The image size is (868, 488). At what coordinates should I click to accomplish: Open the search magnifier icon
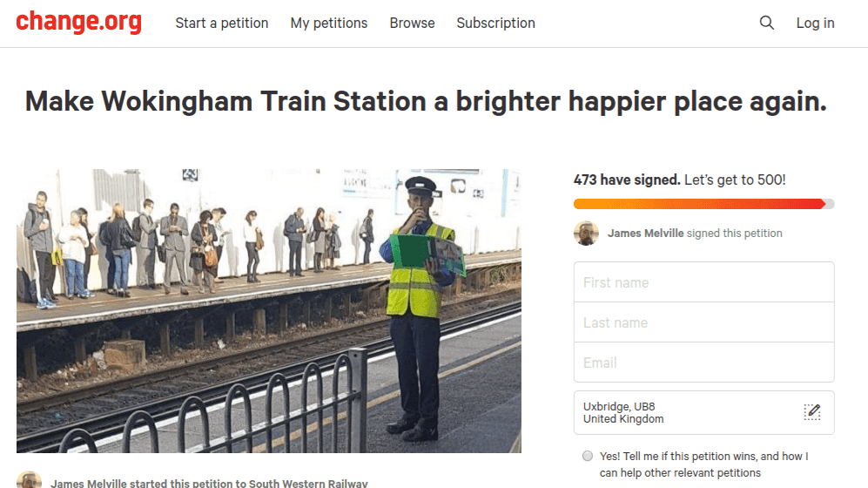point(766,23)
